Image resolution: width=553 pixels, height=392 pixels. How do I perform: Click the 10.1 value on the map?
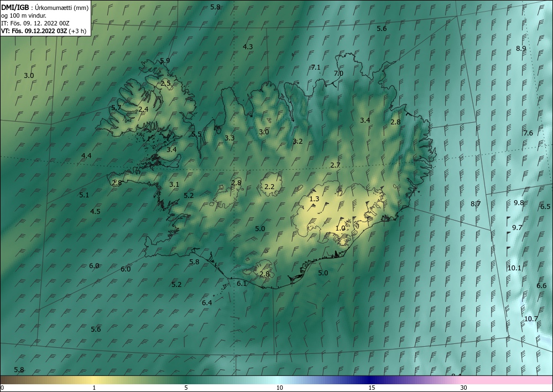(514, 268)
